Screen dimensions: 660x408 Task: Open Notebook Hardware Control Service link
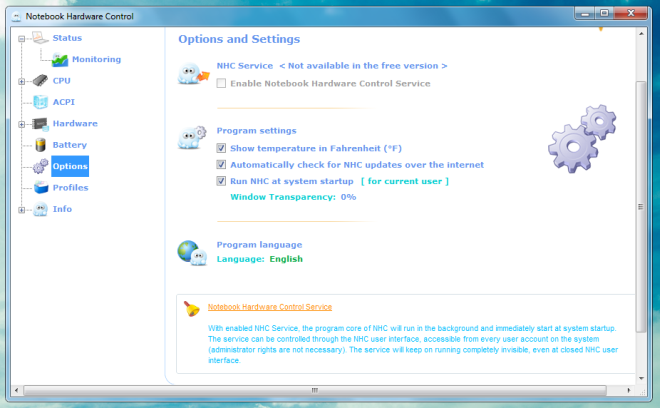click(x=270, y=307)
